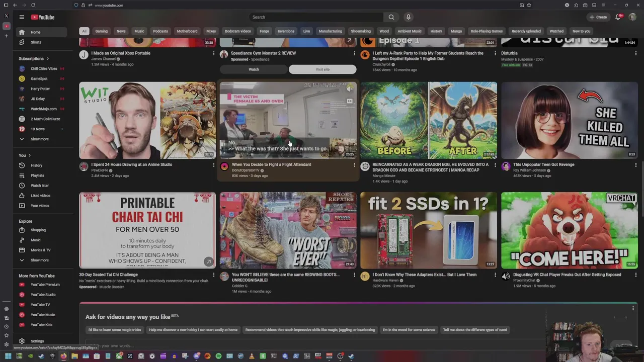Toggle mute on the flight attendant preview
644x362 pixels.
350,89
